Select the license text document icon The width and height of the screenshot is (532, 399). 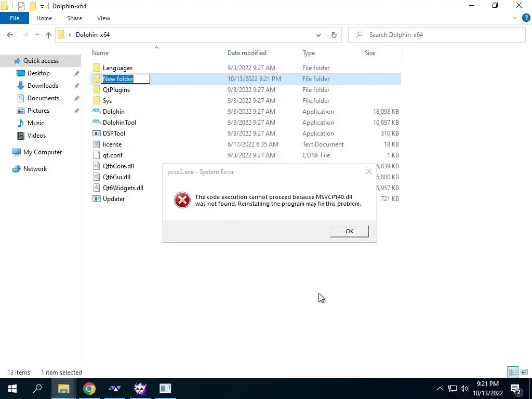click(97, 144)
